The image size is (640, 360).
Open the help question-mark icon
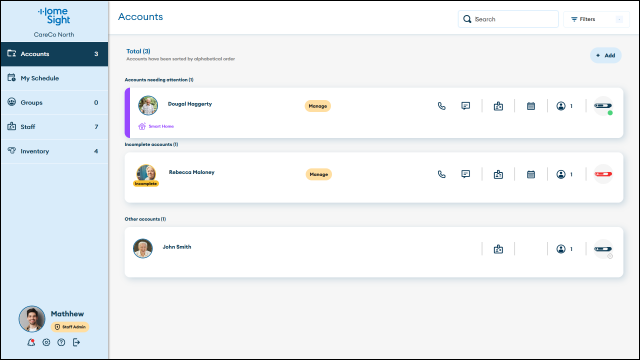[x=61, y=342]
